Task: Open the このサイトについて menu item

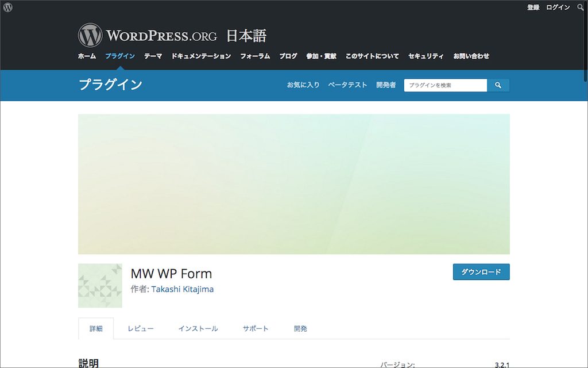Action: 372,56
